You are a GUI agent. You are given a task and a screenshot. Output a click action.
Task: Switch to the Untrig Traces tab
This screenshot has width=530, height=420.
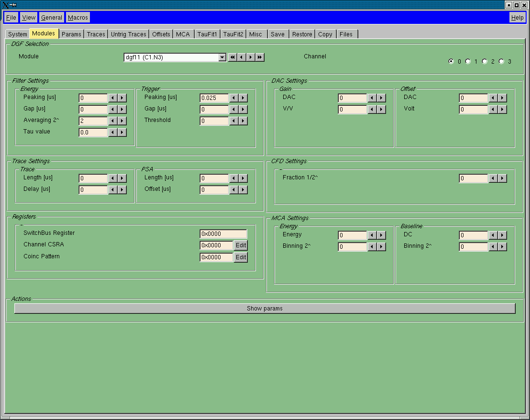[x=129, y=34]
